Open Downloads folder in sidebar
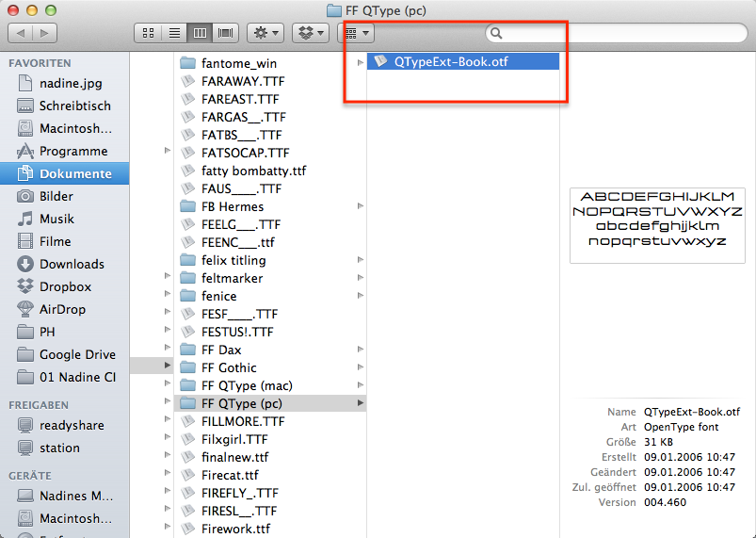The height and width of the screenshot is (538, 756). (72, 264)
